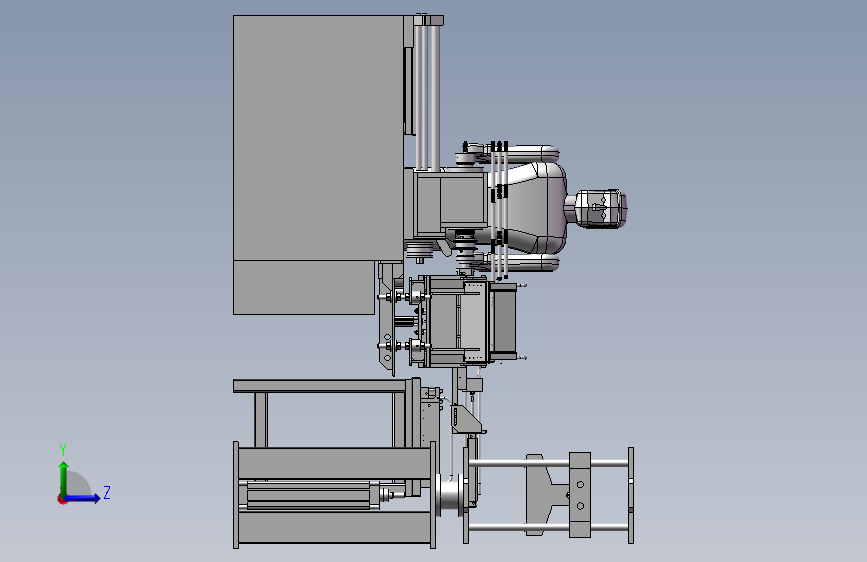Viewport: 867px width, 562px height.
Task: Click the blue Z axis arrow of the triad
Action: pyautogui.click(x=83, y=498)
